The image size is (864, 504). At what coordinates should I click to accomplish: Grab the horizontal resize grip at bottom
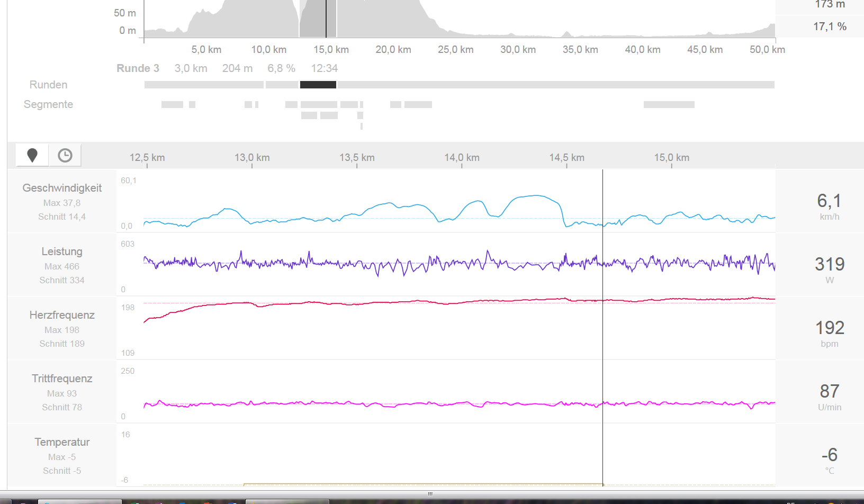(430, 494)
